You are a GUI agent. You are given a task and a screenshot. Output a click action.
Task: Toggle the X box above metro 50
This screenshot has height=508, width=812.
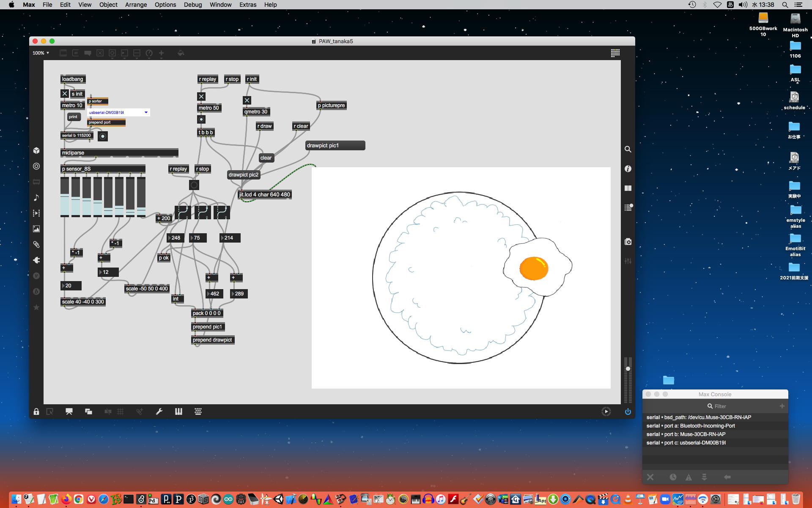point(201,97)
